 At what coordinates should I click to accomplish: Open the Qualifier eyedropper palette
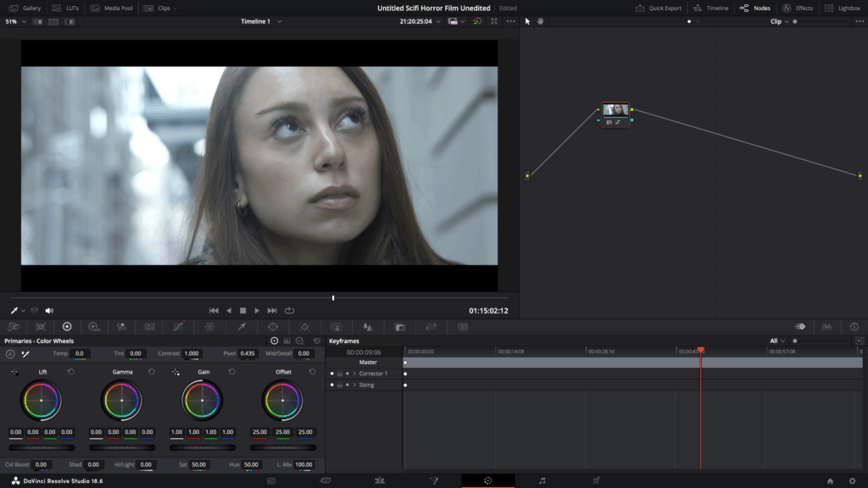[x=242, y=326]
